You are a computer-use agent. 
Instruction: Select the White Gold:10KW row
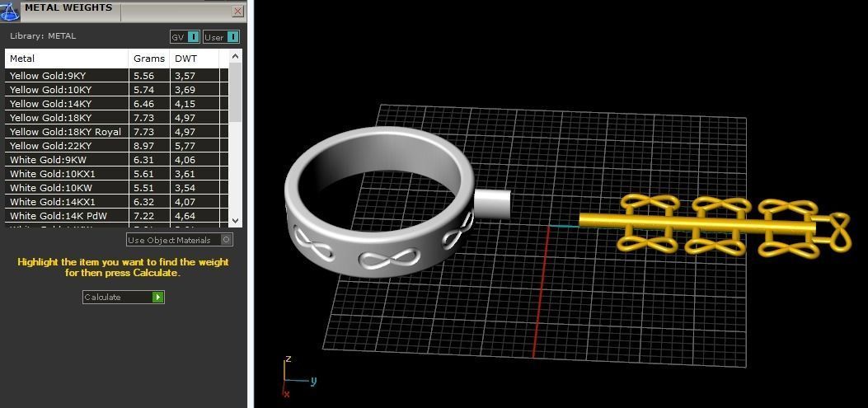(x=117, y=188)
